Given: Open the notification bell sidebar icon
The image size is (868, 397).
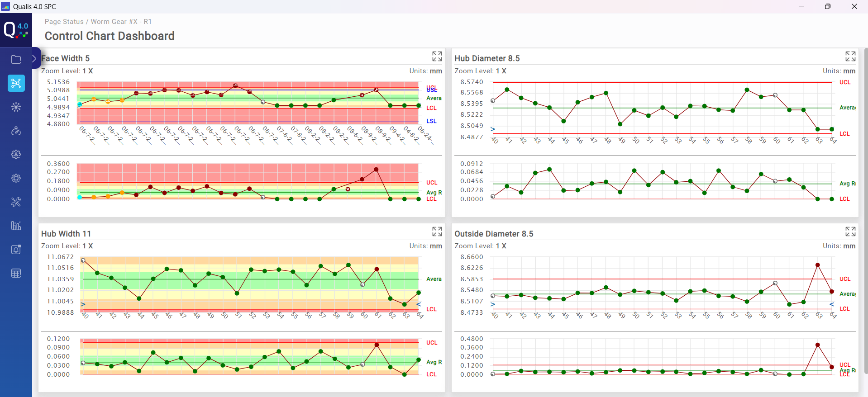Looking at the screenshot, I should click(x=16, y=250).
